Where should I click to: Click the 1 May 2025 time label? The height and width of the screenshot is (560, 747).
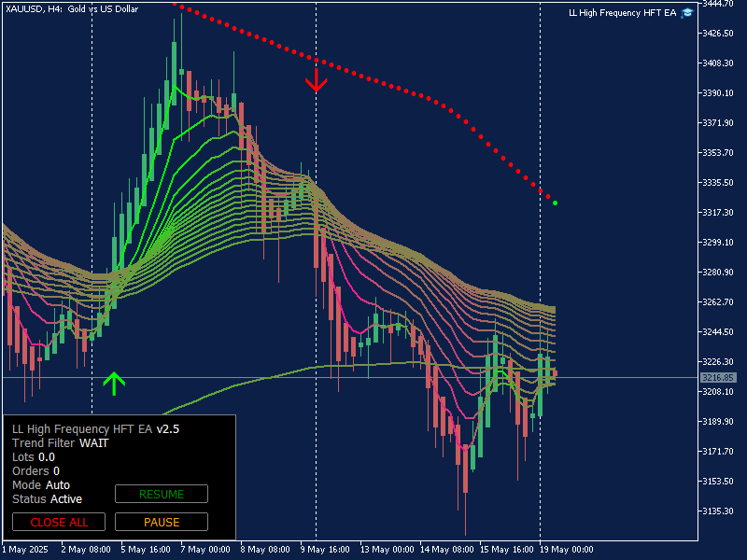[25, 550]
